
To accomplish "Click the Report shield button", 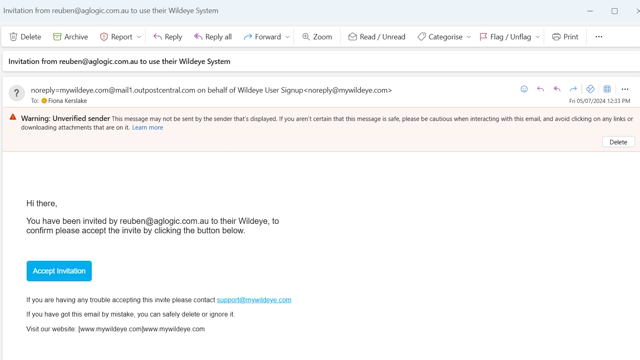I will tap(116, 37).
